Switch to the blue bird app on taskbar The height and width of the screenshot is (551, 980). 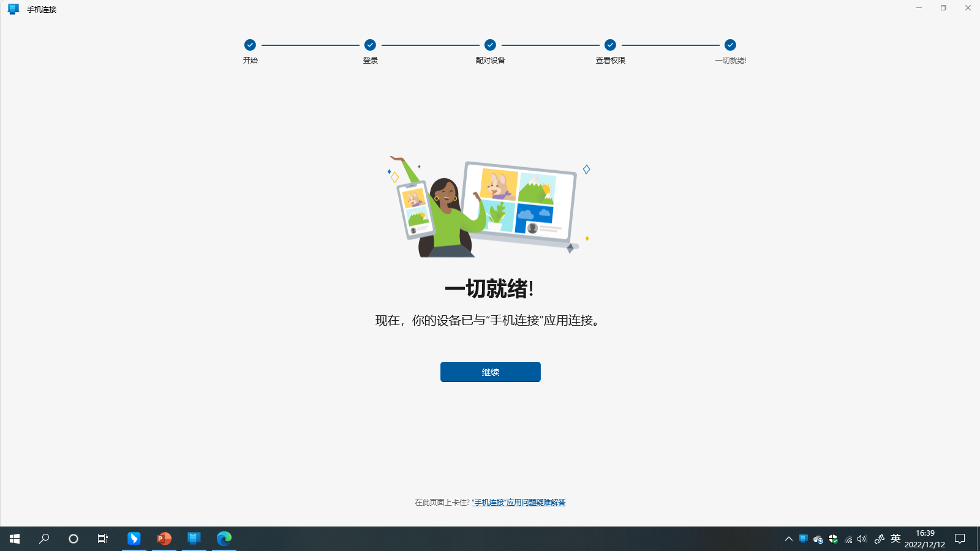(x=134, y=539)
